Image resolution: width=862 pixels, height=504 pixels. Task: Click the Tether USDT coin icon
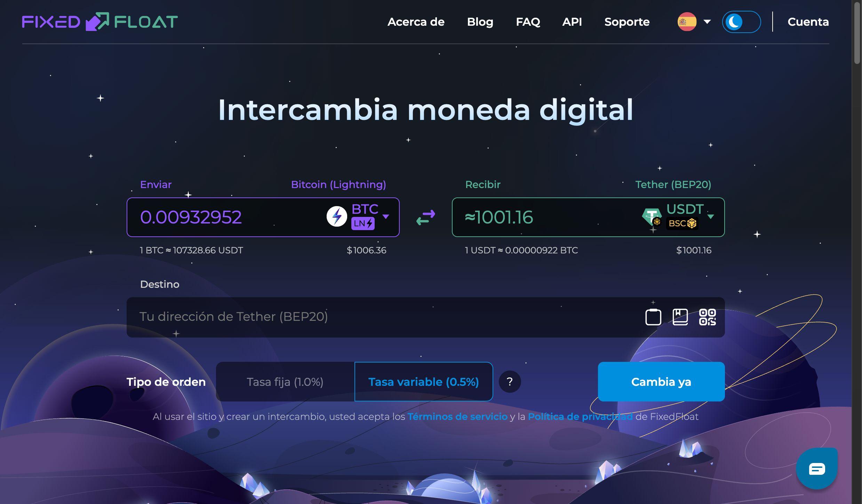click(652, 217)
